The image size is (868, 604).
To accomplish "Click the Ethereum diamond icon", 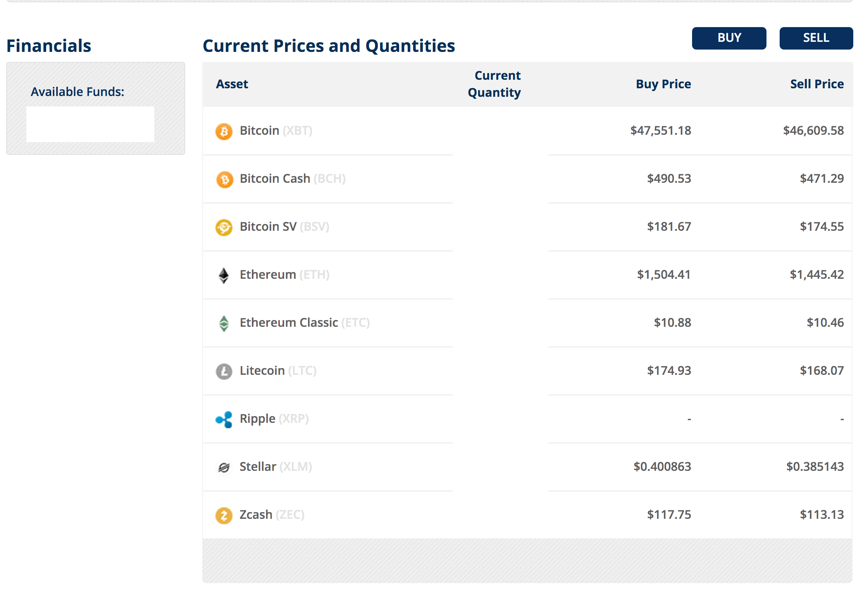I will tap(224, 275).
